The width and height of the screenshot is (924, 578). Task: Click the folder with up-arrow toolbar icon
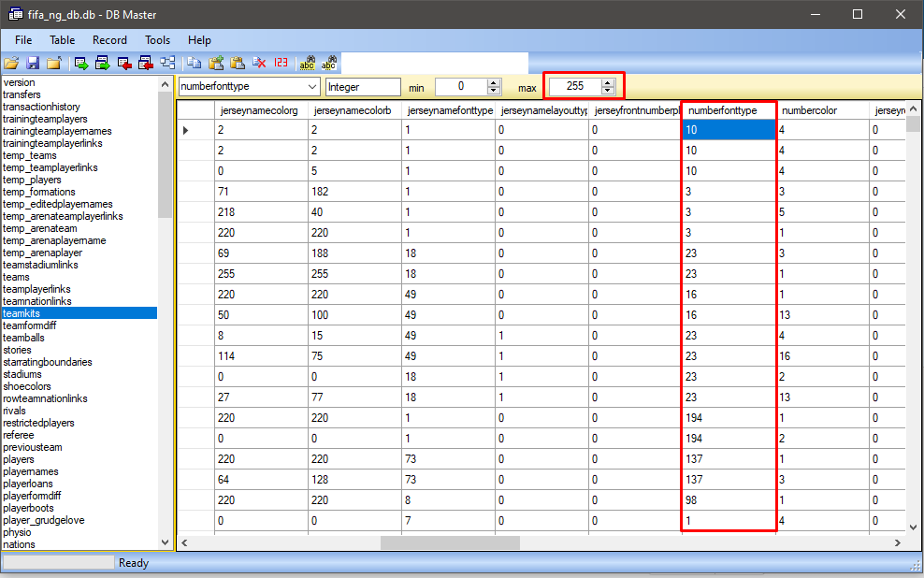coord(54,63)
